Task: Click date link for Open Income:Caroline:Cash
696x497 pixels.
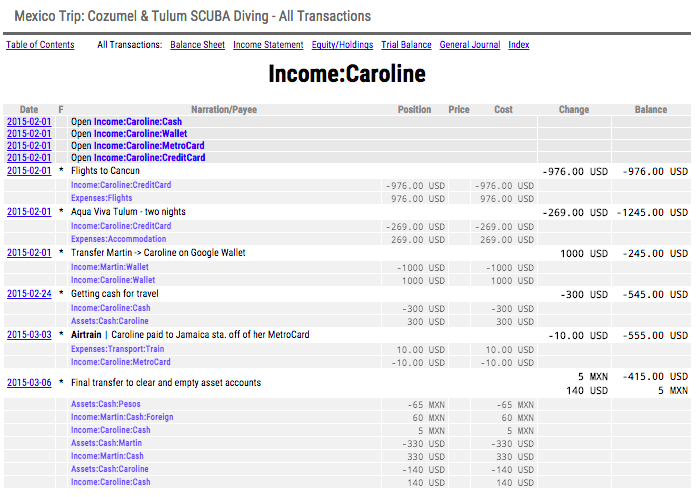Action: tap(29, 122)
